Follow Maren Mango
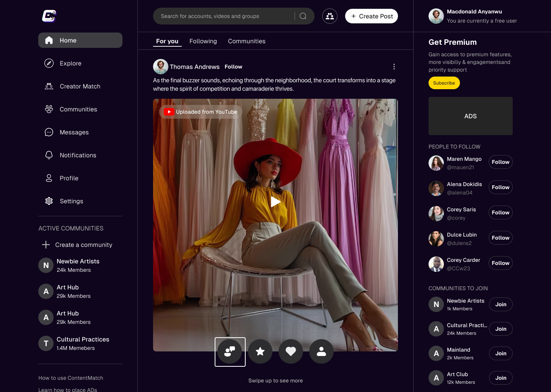 [500, 162]
